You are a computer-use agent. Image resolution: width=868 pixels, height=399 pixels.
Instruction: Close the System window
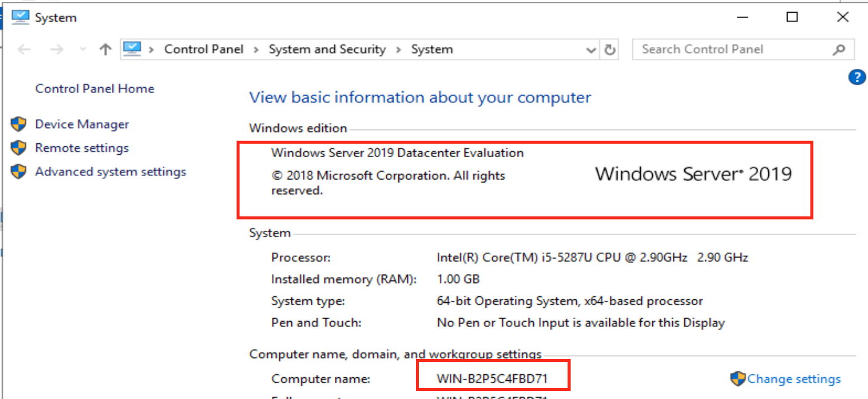coord(843,18)
